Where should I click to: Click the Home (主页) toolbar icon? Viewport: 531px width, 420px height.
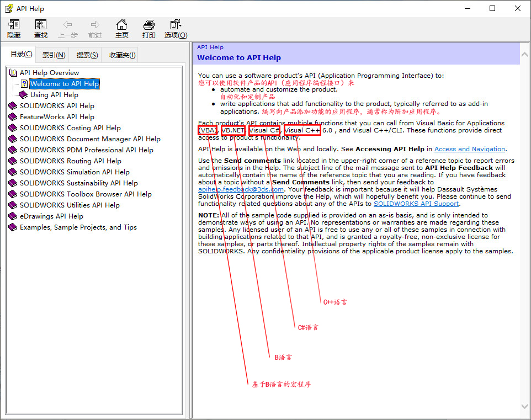coord(121,29)
